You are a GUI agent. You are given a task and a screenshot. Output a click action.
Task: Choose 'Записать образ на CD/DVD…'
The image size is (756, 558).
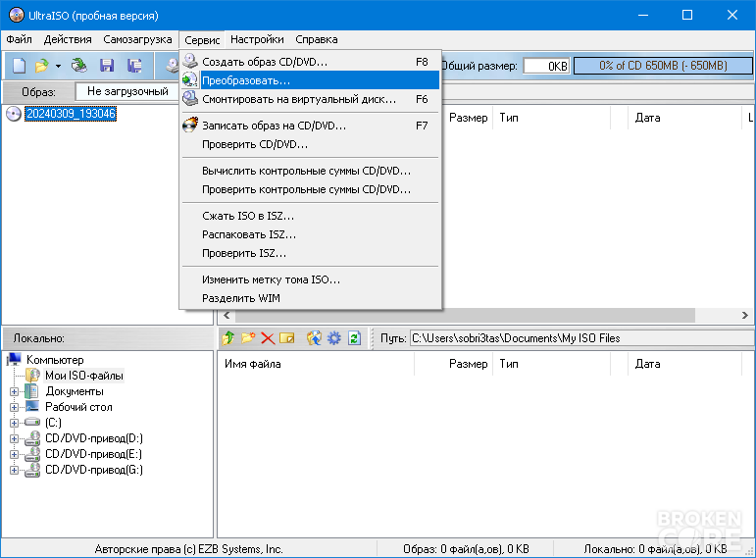pos(311,126)
